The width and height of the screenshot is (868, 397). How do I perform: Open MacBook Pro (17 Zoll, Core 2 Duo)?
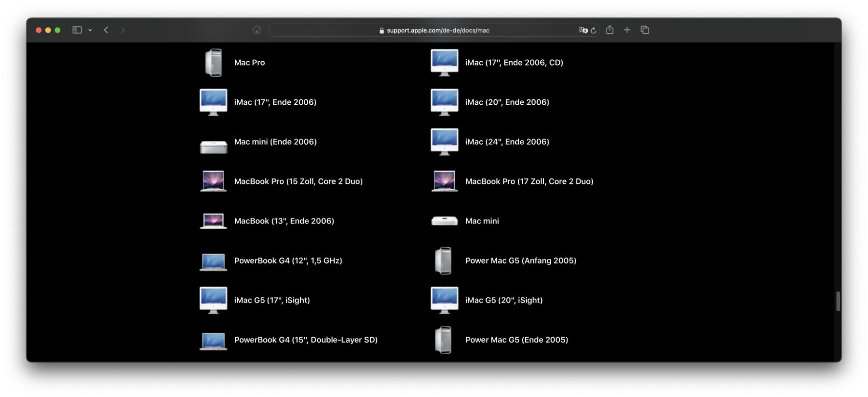[x=529, y=181]
